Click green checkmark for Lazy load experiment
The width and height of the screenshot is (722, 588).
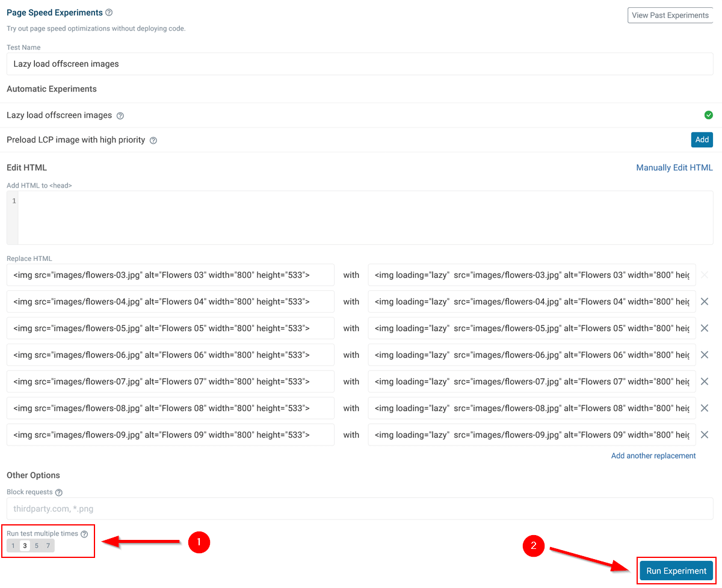(x=708, y=115)
